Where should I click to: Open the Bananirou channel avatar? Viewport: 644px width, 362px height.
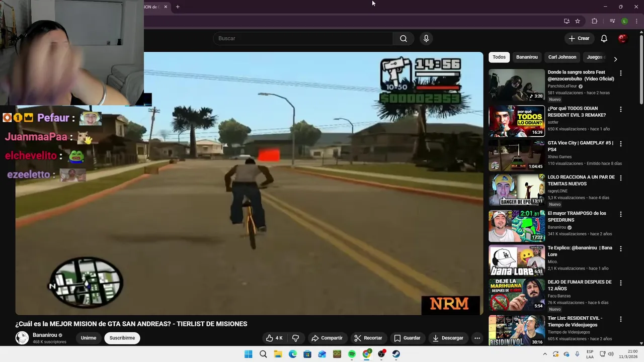22,338
